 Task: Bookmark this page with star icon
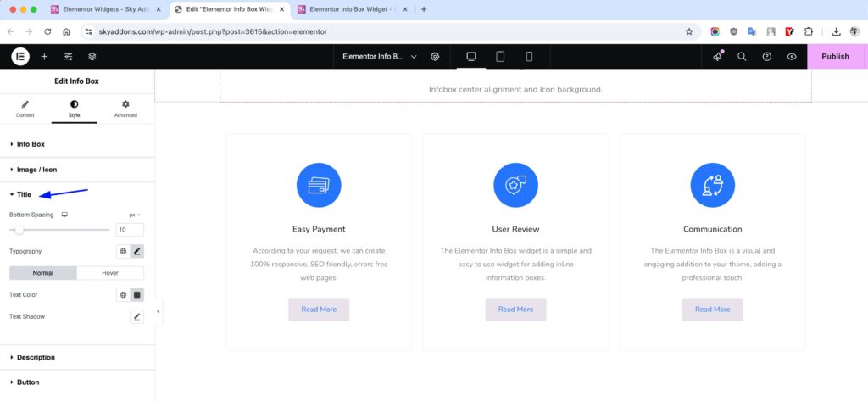click(x=689, y=32)
